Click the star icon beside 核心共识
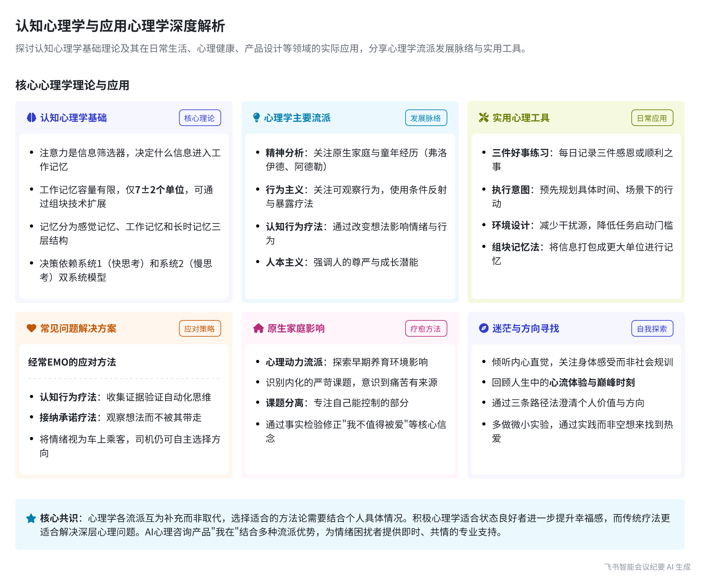This screenshot has height=588, width=711. 31,519
